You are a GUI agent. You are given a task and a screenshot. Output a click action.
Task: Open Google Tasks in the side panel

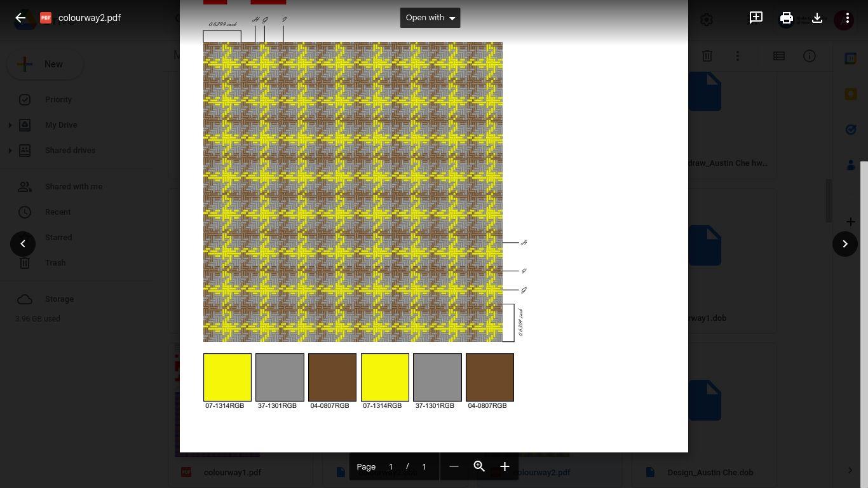[x=851, y=130]
